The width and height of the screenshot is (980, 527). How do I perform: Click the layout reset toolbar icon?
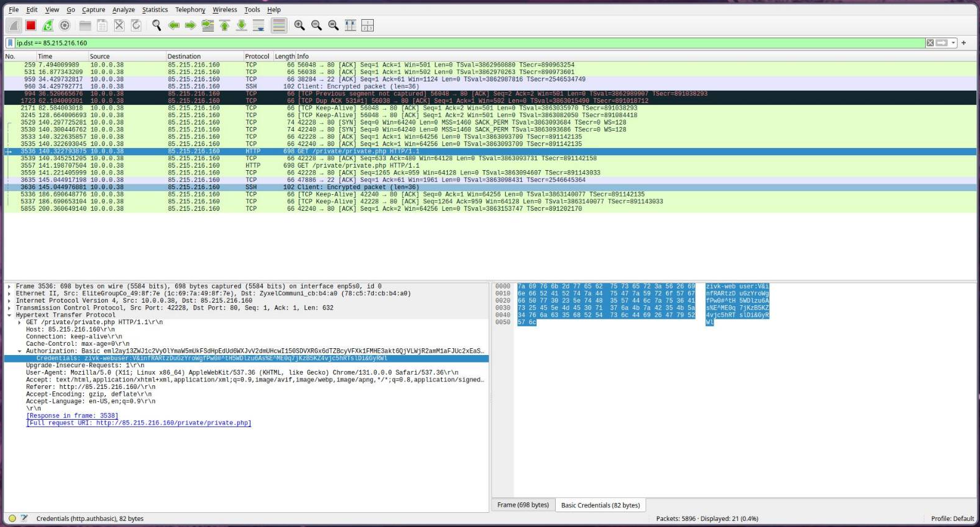click(x=367, y=25)
